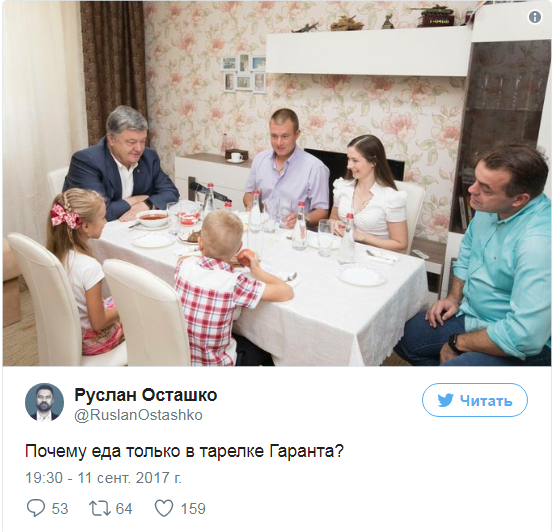Click the retweet count 64

(x=124, y=509)
